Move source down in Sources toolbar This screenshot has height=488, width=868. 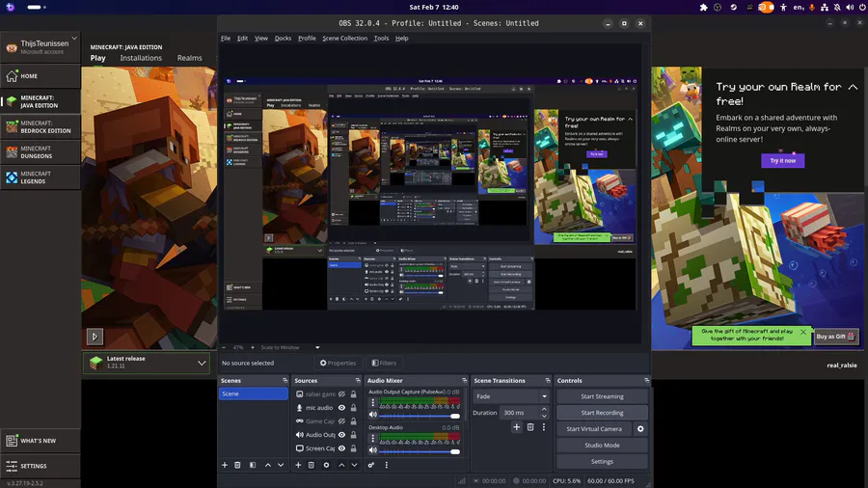point(354,465)
